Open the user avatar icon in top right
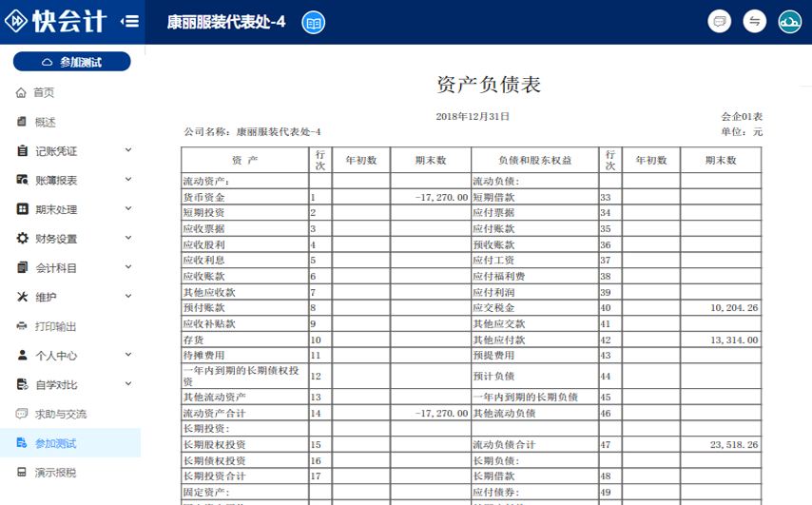The width and height of the screenshot is (812, 505). point(789,22)
